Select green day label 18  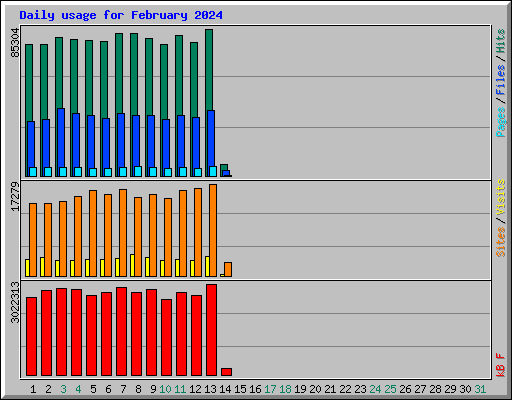click(285, 389)
